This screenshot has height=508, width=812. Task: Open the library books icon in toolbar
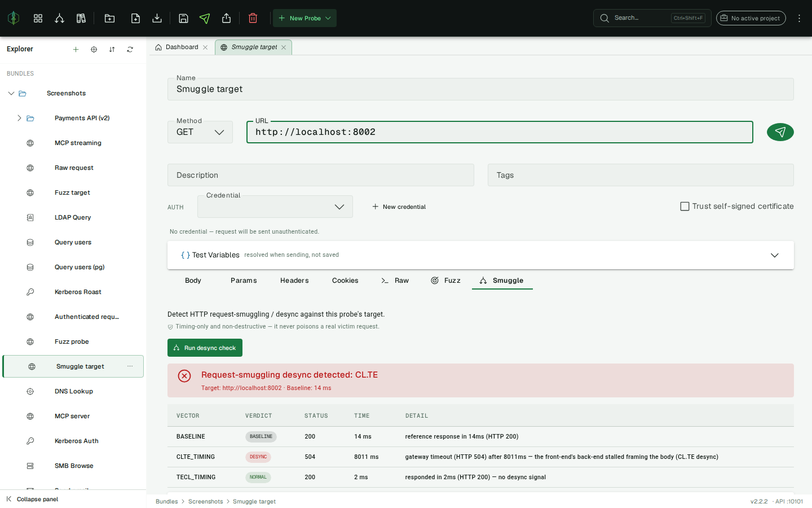click(x=81, y=18)
